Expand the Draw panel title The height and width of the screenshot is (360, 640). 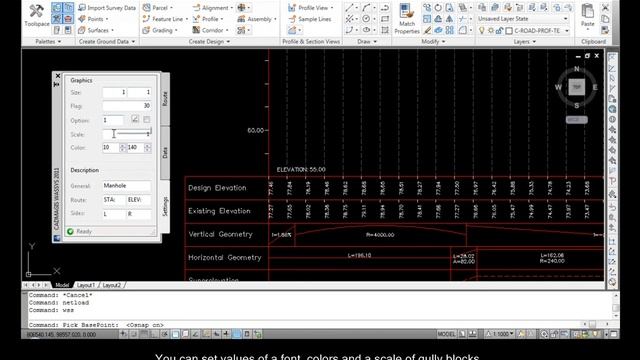click(367, 42)
